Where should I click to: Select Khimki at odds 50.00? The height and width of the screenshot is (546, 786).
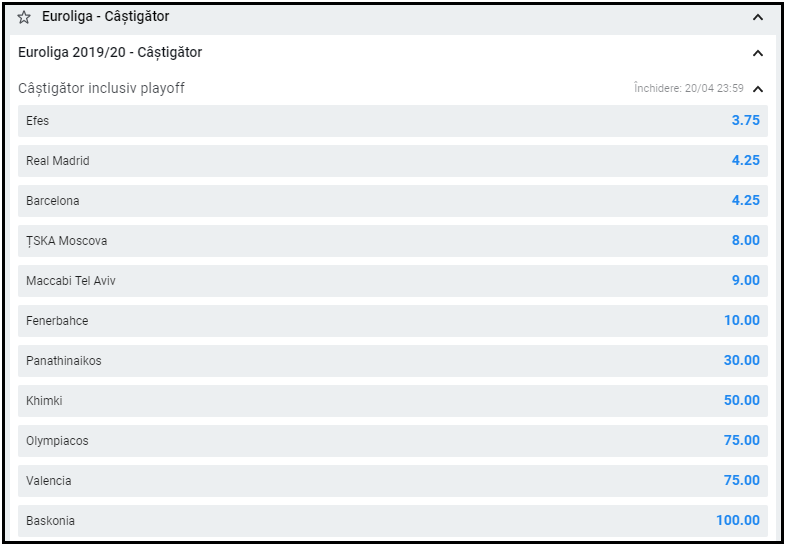pyautogui.click(x=742, y=401)
